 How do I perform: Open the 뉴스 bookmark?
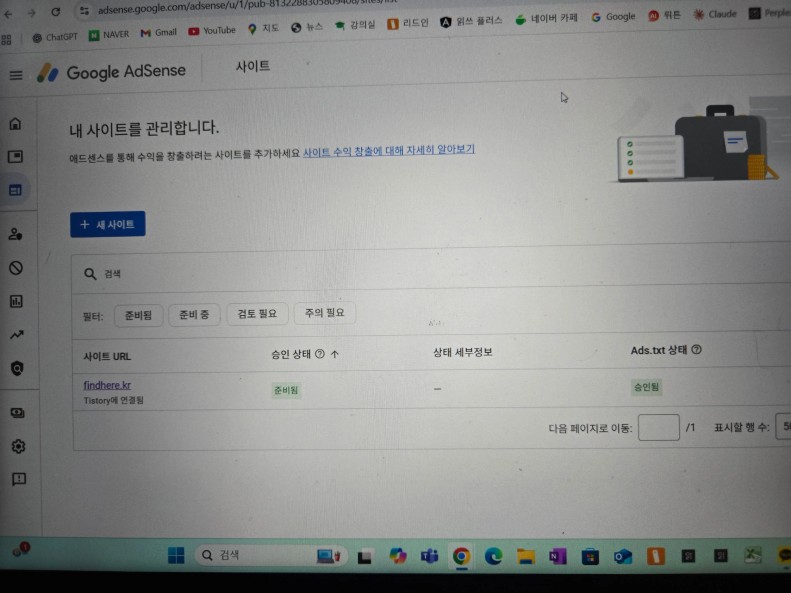pos(307,27)
